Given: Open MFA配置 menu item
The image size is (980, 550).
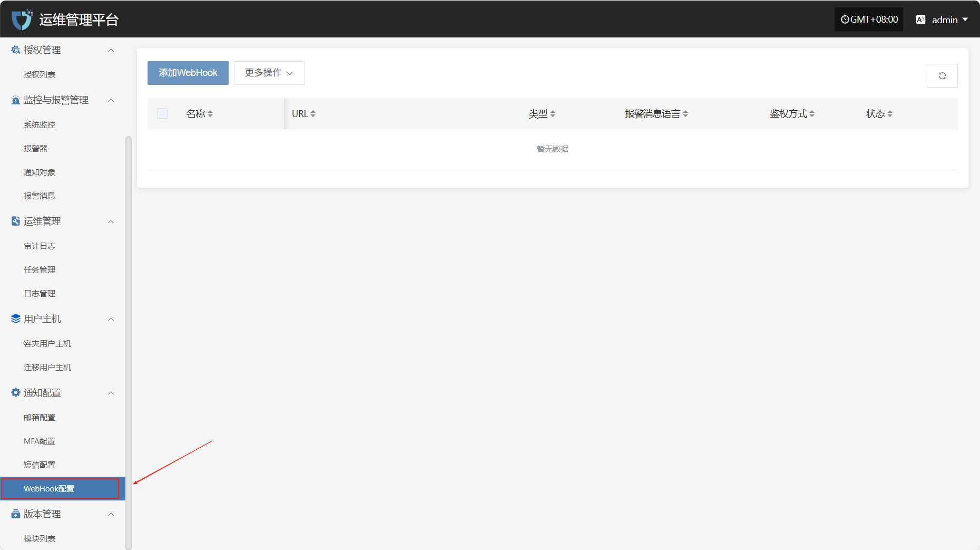Looking at the screenshot, I should (63, 441).
